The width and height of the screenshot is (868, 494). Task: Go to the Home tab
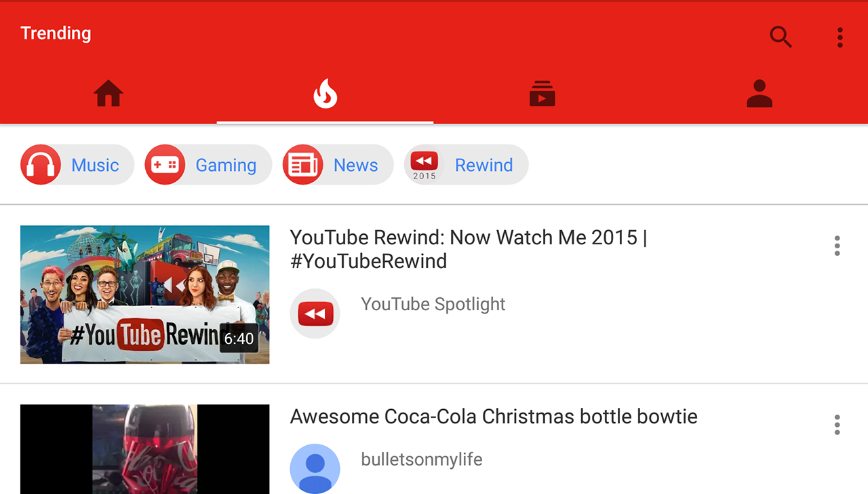(108, 93)
